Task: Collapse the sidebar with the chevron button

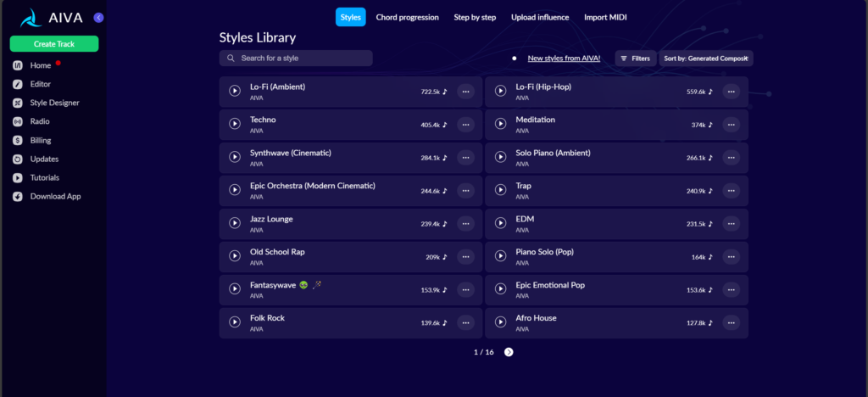Action: pos(98,18)
